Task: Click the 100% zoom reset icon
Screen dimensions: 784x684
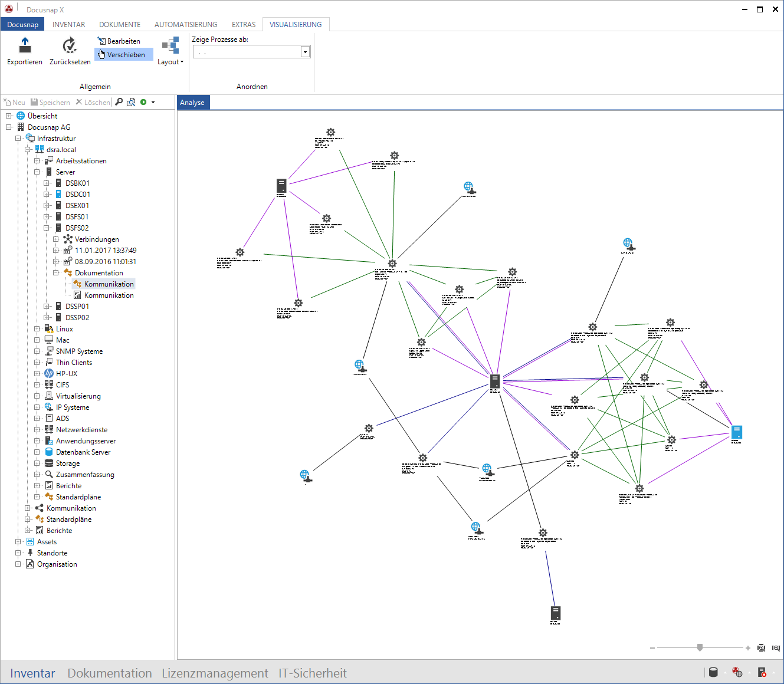Action: [x=776, y=648]
